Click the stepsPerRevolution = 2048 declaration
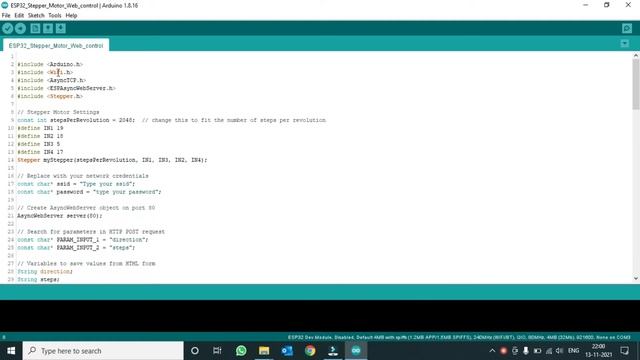640x360 pixels. tap(76, 120)
